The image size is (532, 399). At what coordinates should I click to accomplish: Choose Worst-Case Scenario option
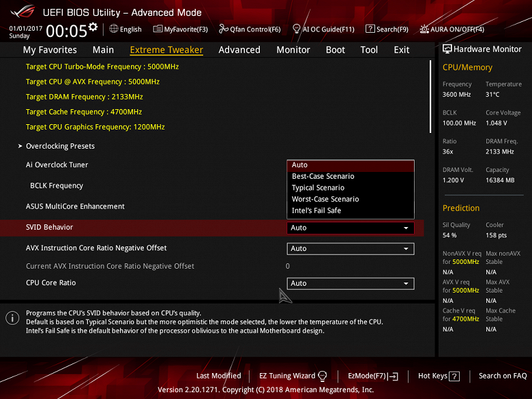(351, 199)
